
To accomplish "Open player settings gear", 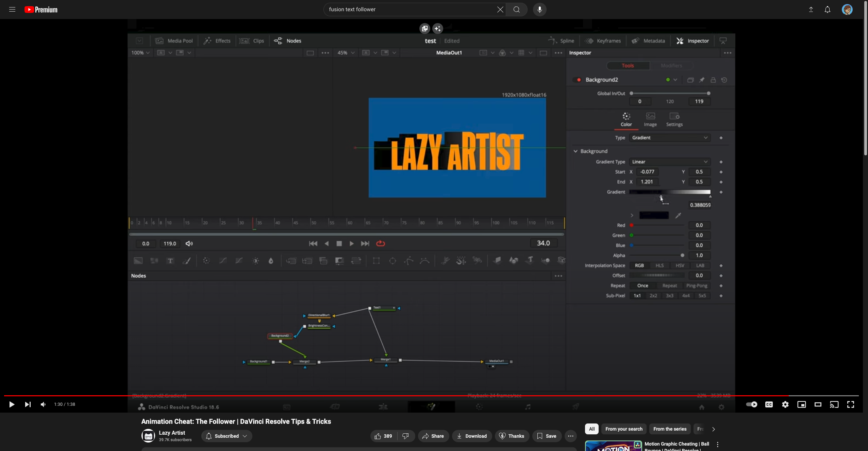I will pos(785,404).
